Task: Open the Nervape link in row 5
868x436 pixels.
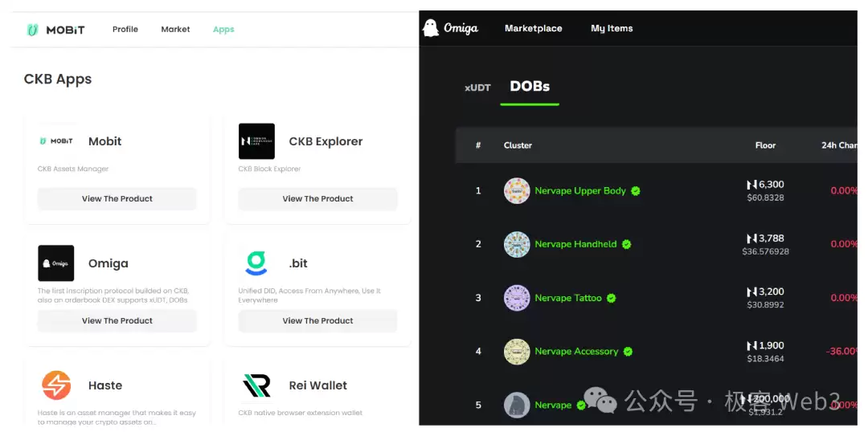Action: pyautogui.click(x=553, y=405)
